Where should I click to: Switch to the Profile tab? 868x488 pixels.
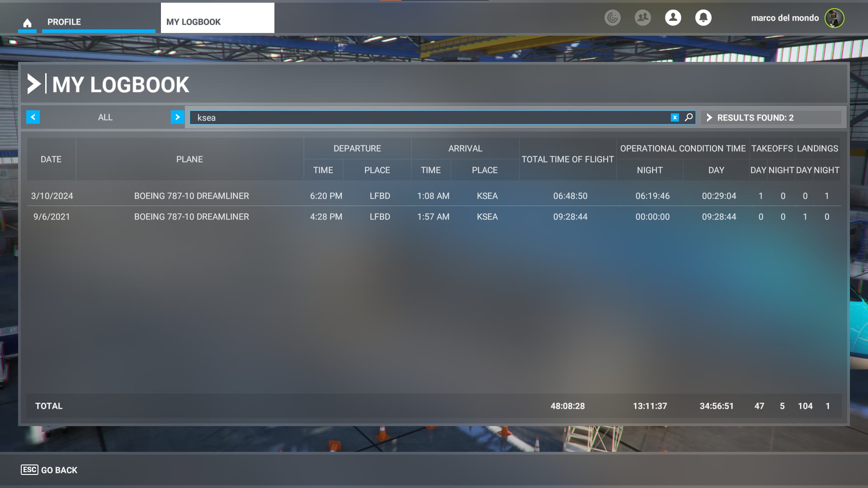pyautogui.click(x=64, y=22)
